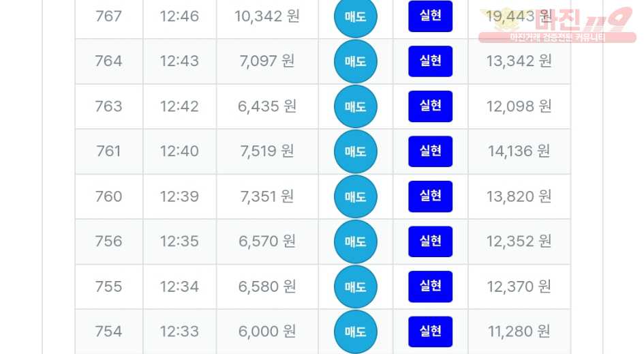Click the 실현 button in row 767
This screenshot has height=354, width=644.
[430, 16]
